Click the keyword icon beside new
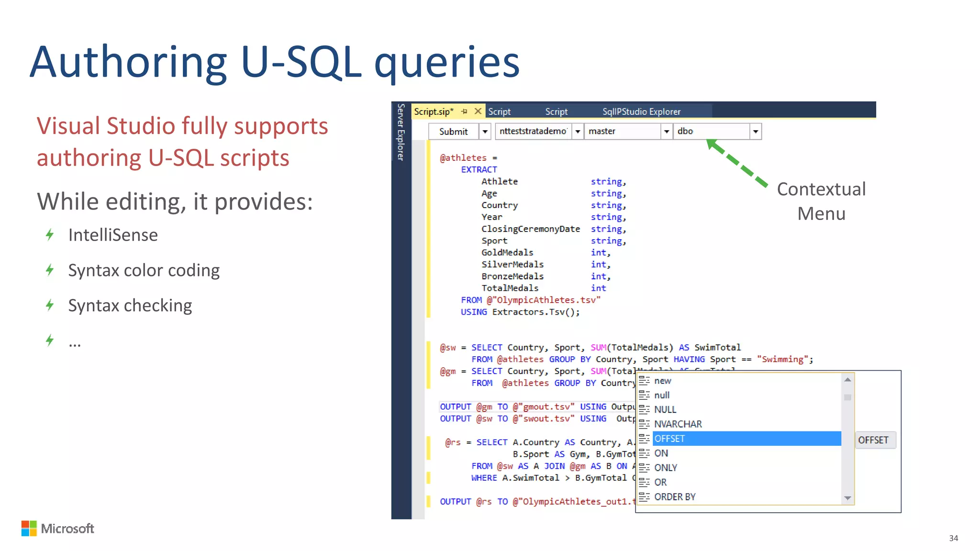Screen dimensions: 980x551 644,381
